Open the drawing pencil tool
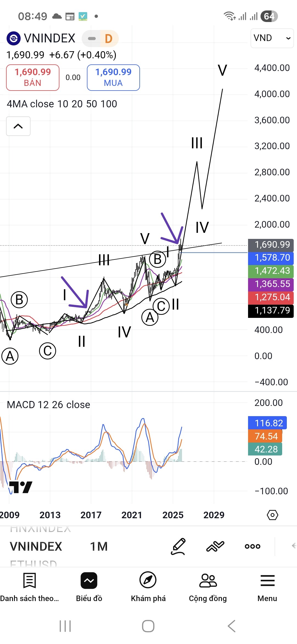The image size is (297, 644). pyautogui.click(x=178, y=546)
